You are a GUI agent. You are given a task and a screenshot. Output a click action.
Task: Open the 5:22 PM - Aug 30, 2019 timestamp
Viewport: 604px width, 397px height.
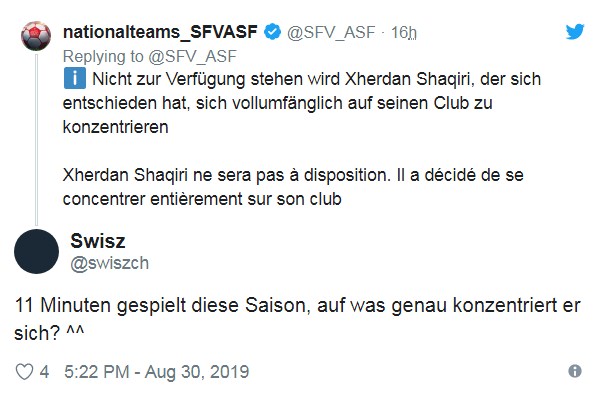point(156,372)
